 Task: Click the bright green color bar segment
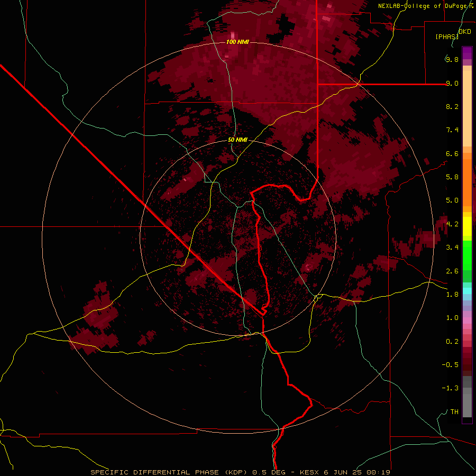(467, 255)
